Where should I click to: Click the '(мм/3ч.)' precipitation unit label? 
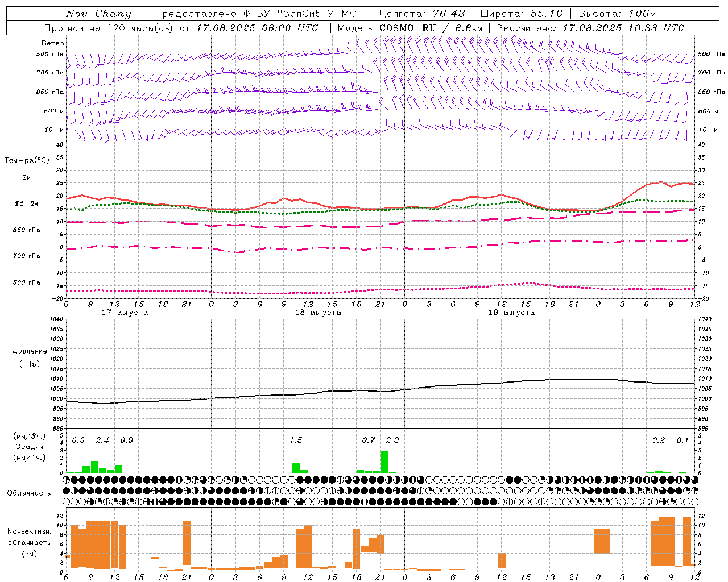pyautogui.click(x=30, y=436)
